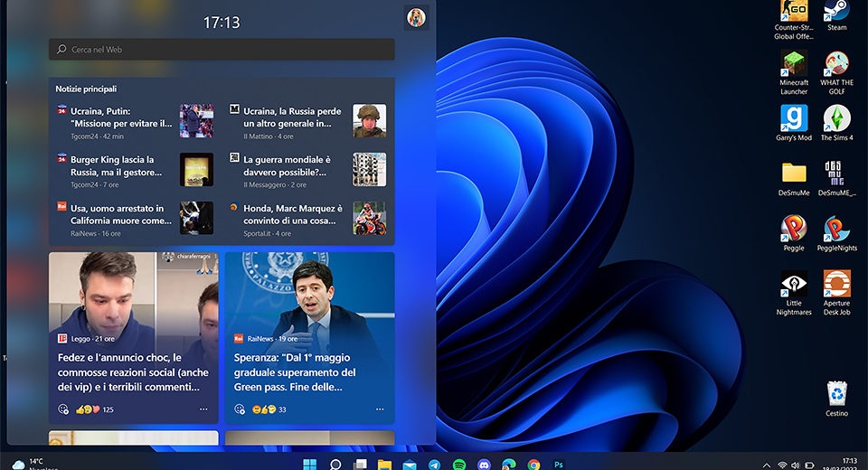Viewport: 868px width, 470px height.
Task: Open Telegram from the taskbar
Action: [434, 465]
